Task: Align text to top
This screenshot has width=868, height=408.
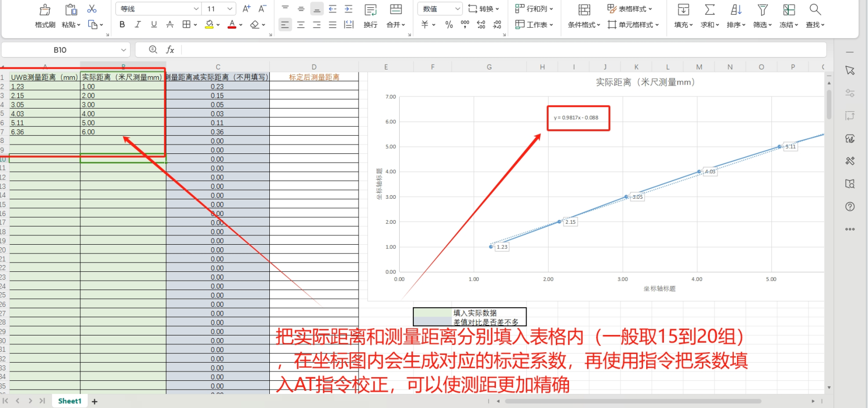Action: [x=286, y=9]
